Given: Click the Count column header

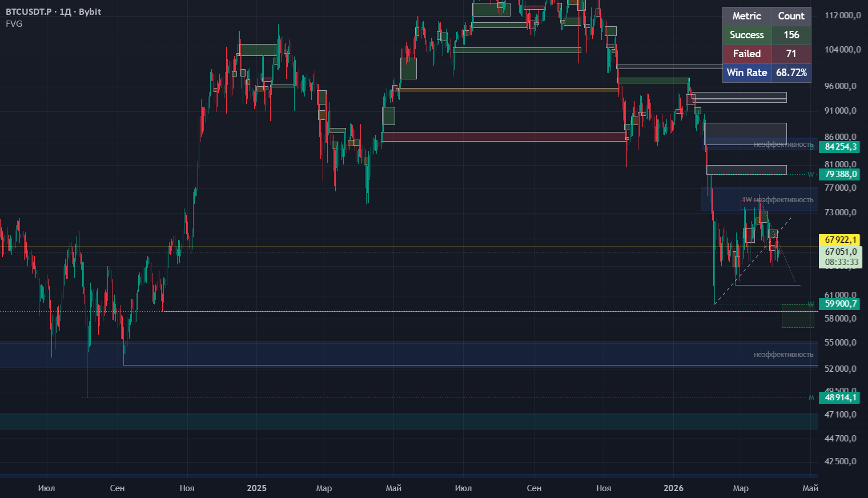Looking at the screenshot, I should [791, 16].
